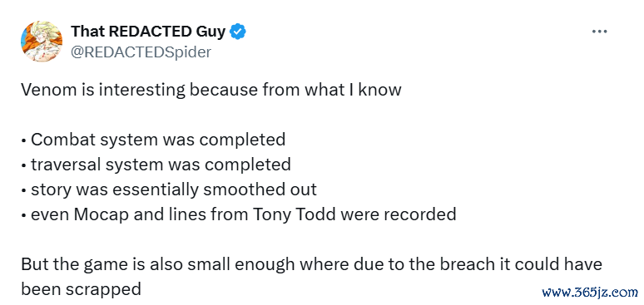Open the author's anime profile avatar

(42, 42)
